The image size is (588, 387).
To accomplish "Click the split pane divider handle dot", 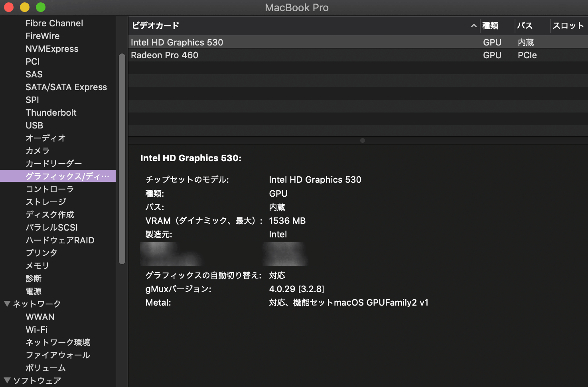I will click(362, 140).
